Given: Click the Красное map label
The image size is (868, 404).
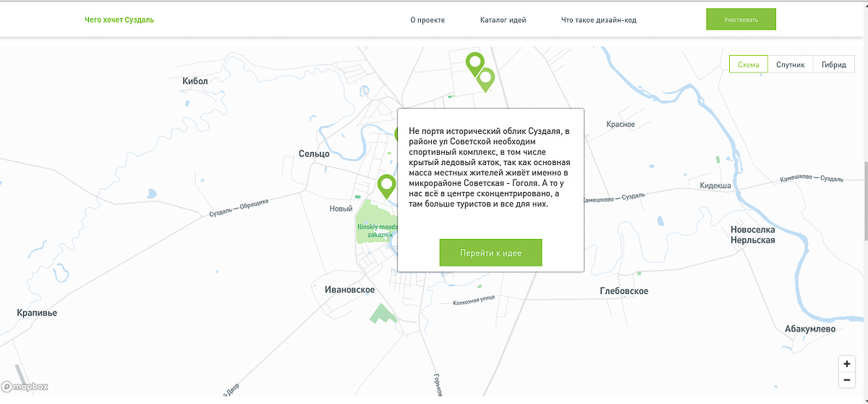Looking at the screenshot, I should click(x=621, y=125).
